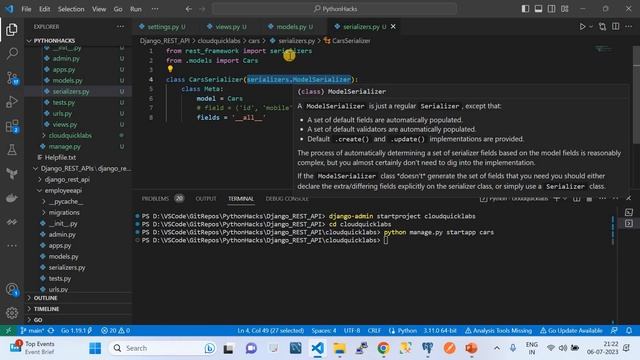Open Run button dropdown arrow in editor toolbar
This screenshot has height=360, width=640.
click(x=591, y=27)
